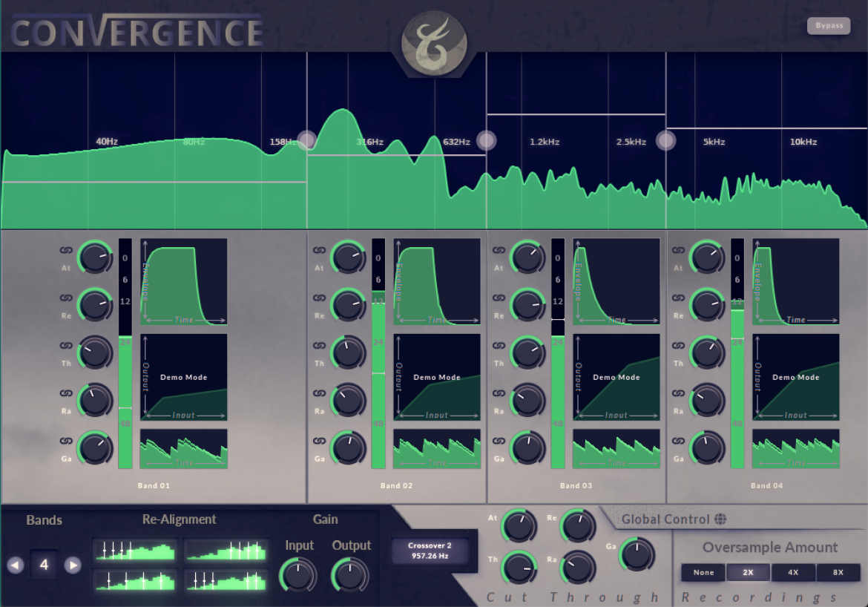Click the Band 01 Threshold link icon
This screenshot has height=607, width=868.
pyautogui.click(x=66, y=346)
